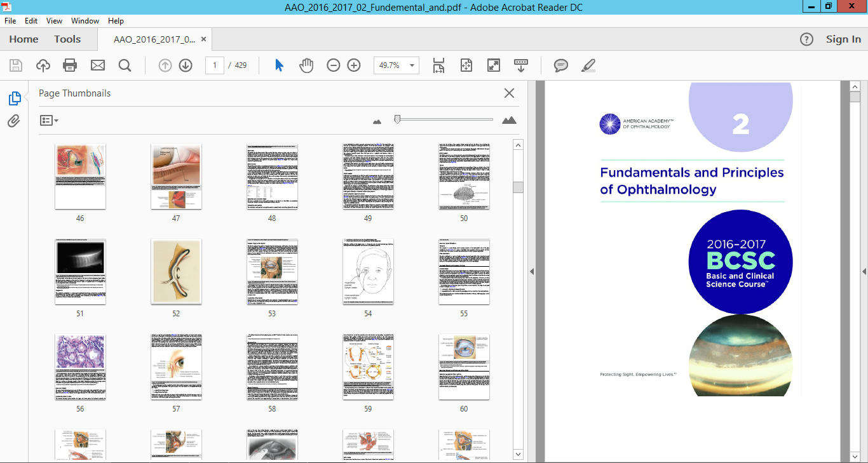Screen dimensions: 868x463
Task: Zoom in with plus icon
Action: (354, 65)
